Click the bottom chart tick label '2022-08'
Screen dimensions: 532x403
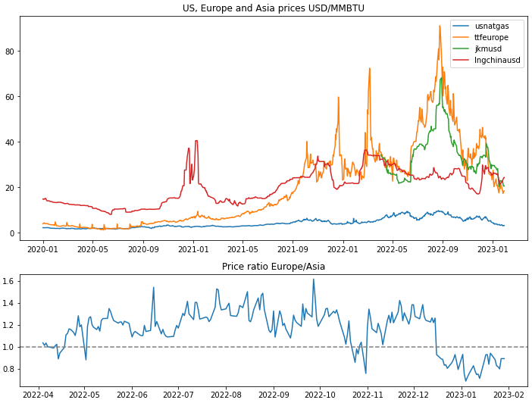(227, 395)
